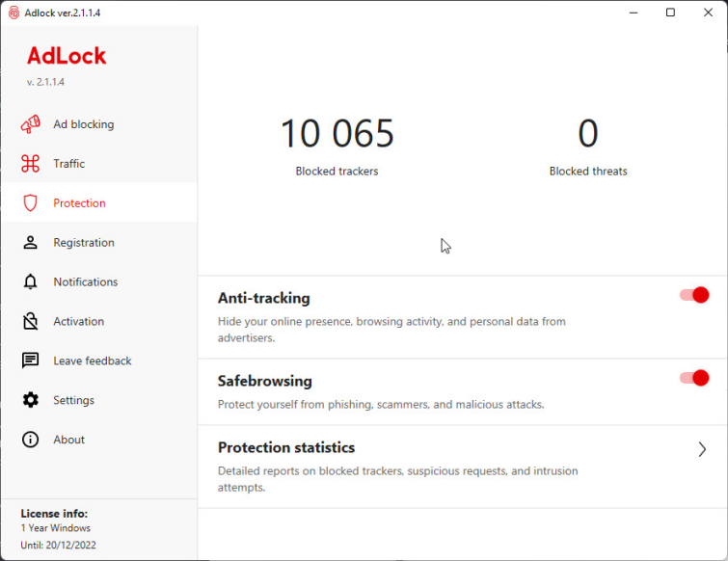Click the red shield Protection icon
The width and height of the screenshot is (728, 561).
(31, 203)
